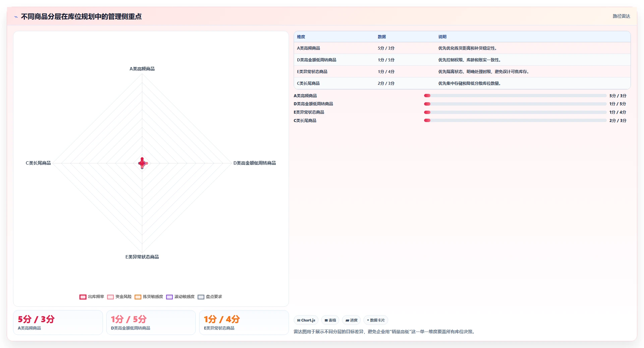Click the A类高频商品 radar axis label

[142, 69]
